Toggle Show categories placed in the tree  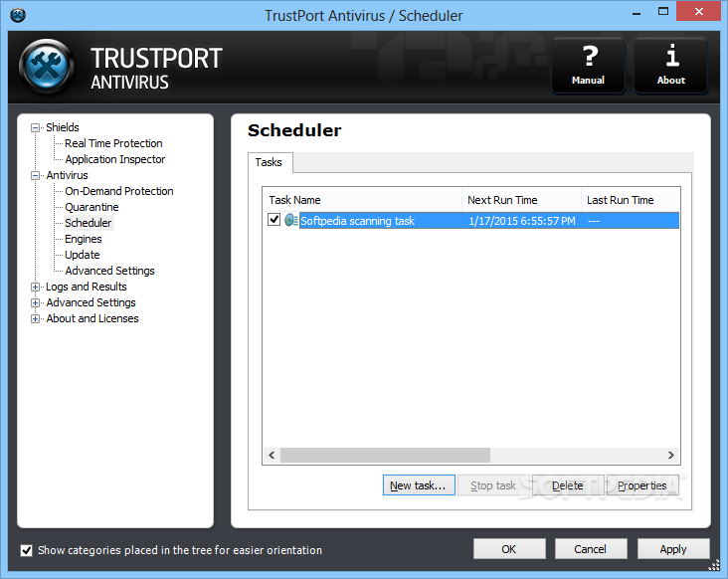coord(27,551)
